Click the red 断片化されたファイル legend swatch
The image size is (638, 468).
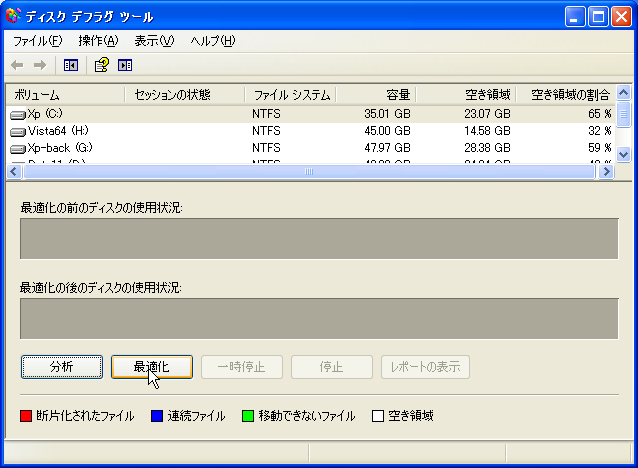26,416
